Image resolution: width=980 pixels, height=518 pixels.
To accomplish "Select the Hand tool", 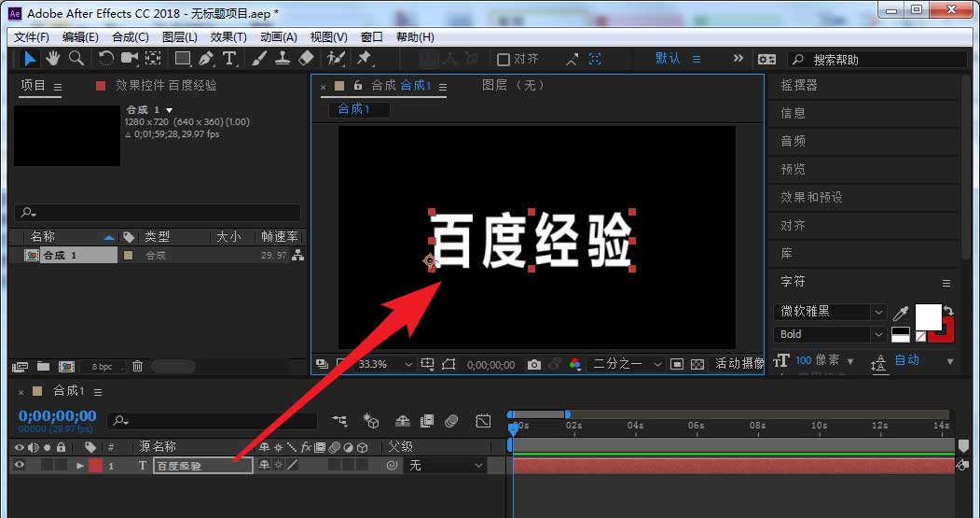I will point(53,59).
